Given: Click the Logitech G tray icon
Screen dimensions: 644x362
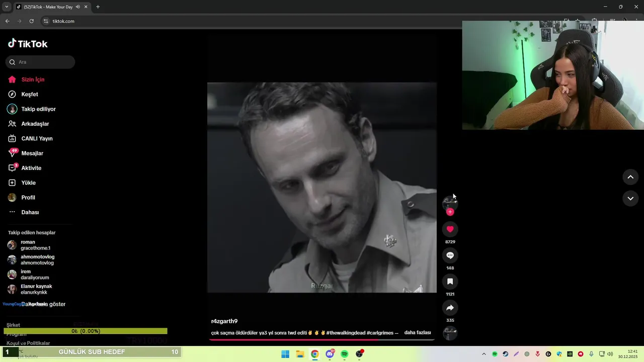Looking at the screenshot, I should click(x=548, y=354).
